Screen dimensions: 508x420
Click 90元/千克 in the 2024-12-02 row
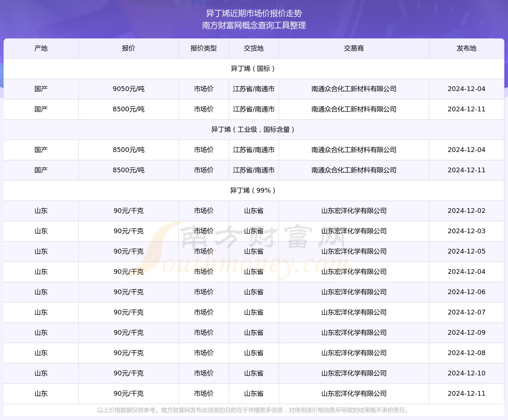coord(128,211)
